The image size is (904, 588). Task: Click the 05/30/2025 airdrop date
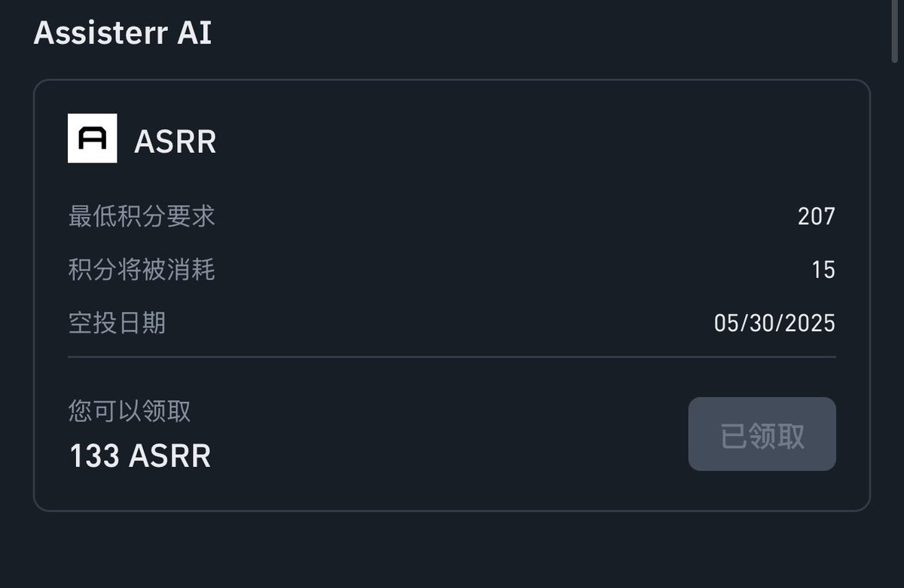pos(774,323)
